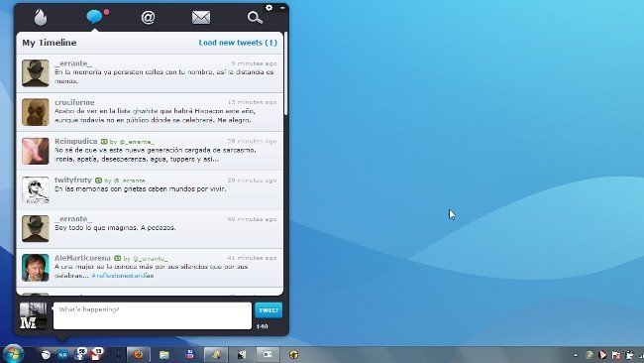Click your own profile picture by composer
644x363 pixels.
34,315
